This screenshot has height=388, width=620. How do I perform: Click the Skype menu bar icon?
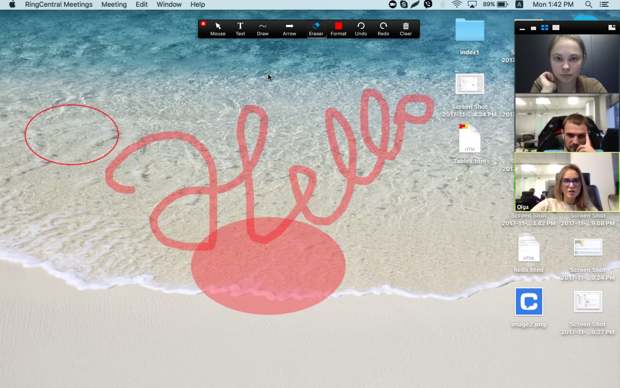click(x=404, y=4)
